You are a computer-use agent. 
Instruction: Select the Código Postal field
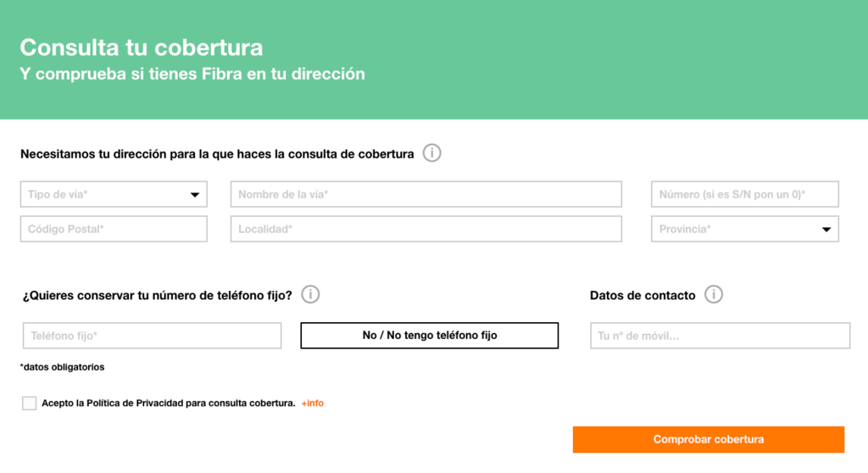[114, 229]
